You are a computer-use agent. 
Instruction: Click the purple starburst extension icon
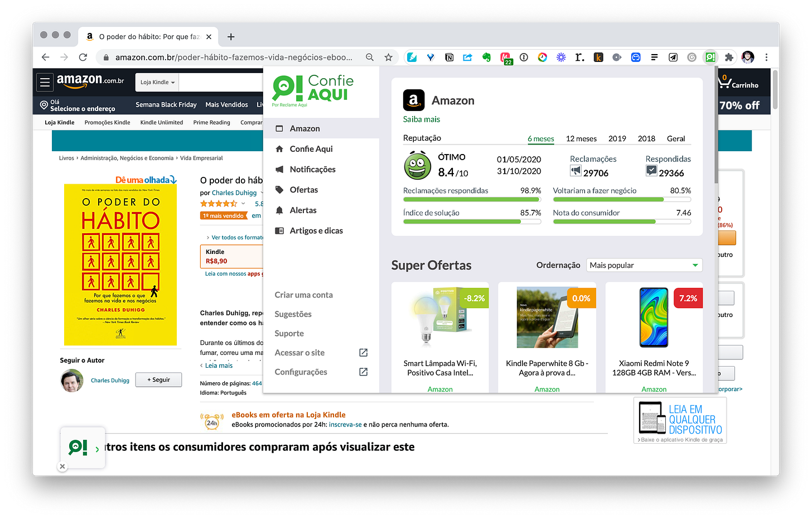click(x=561, y=57)
